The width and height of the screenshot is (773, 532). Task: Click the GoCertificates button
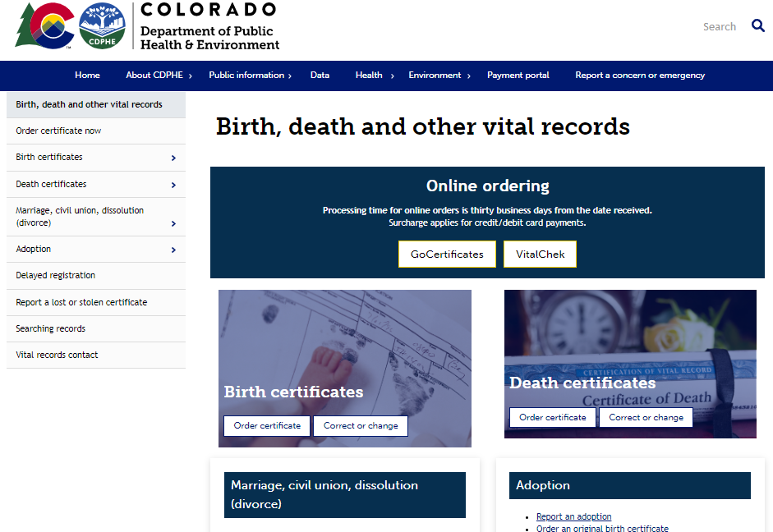[447, 254]
